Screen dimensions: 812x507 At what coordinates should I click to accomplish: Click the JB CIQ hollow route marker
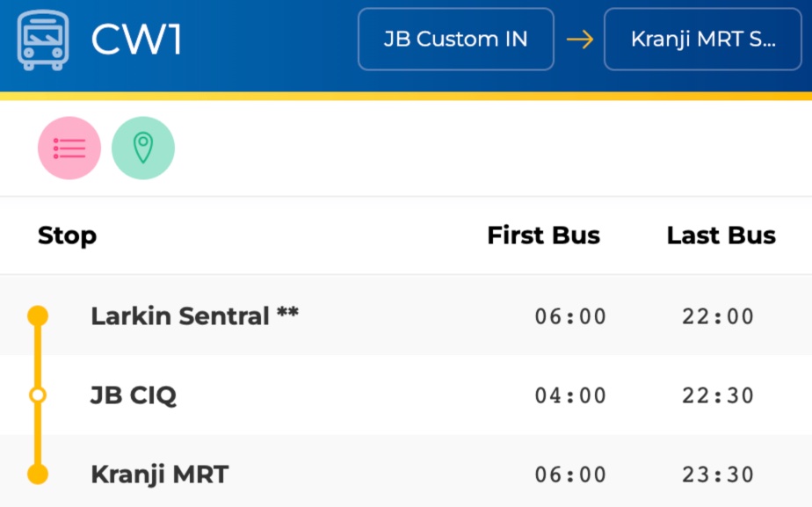pos(38,395)
